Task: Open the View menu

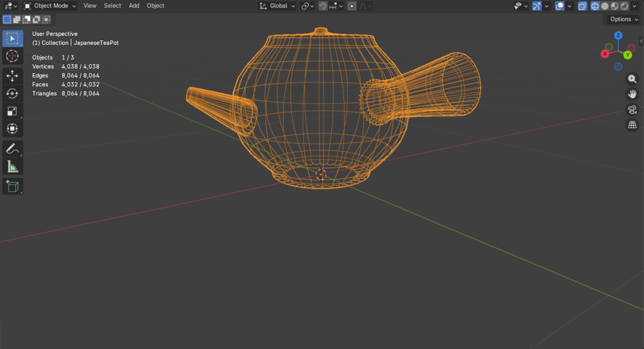Action: 90,6
